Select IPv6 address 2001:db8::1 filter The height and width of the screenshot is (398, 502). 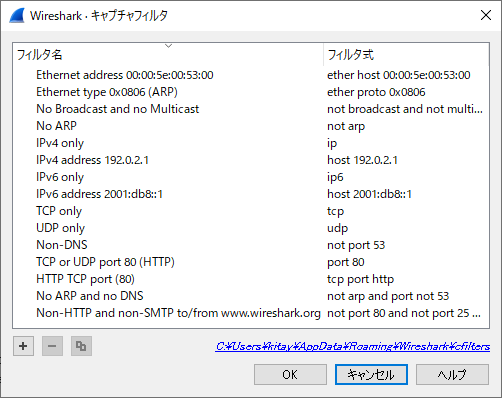coord(99,194)
